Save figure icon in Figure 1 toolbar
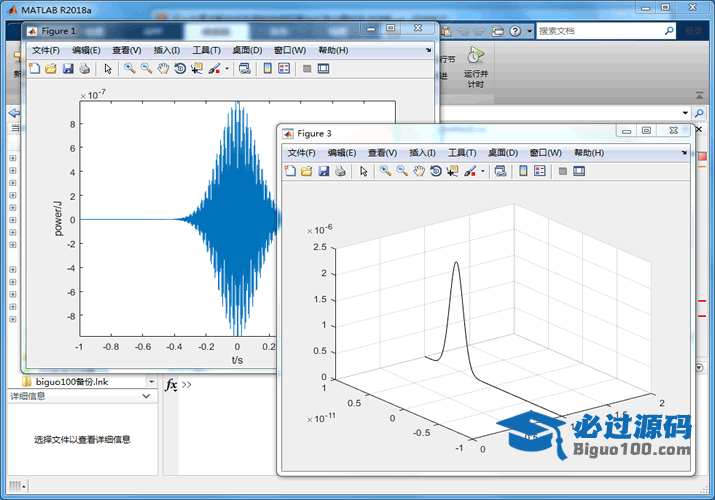This screenshot has height=500, width=715. click(x=68, y=69)
